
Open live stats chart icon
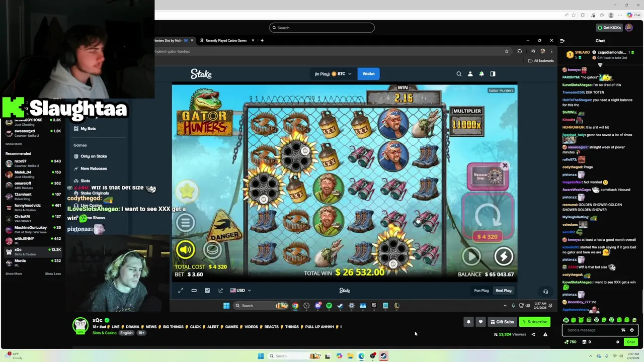[x=207, y=290]
